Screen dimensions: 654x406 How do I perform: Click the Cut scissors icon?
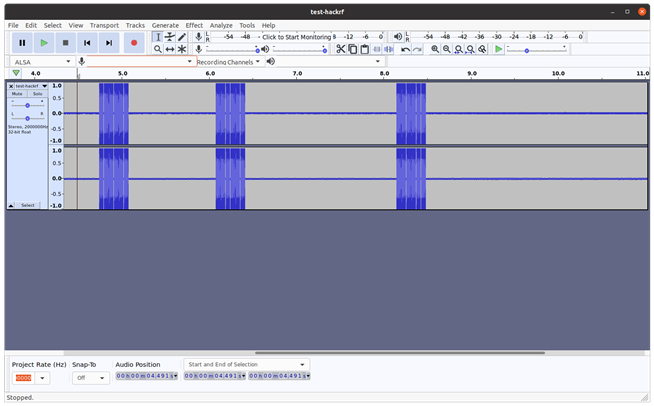point(341,49)
